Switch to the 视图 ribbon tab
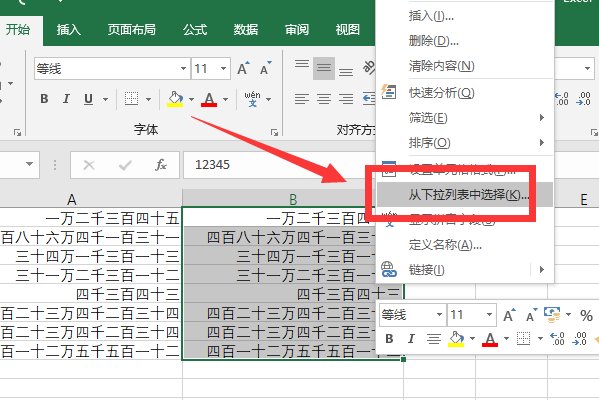 (348, 29)
